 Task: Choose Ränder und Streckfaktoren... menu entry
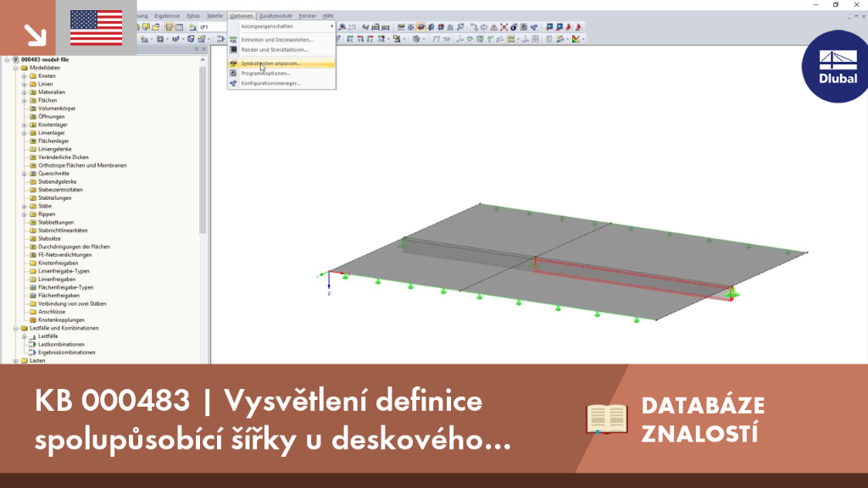(x=281, y=50)
